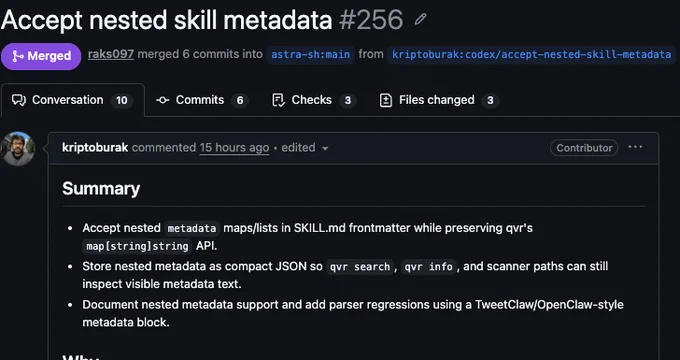The width and height of the screenshot is (680, 360).
Task: Click the '#256' pull request number
Action: point(371,20)
